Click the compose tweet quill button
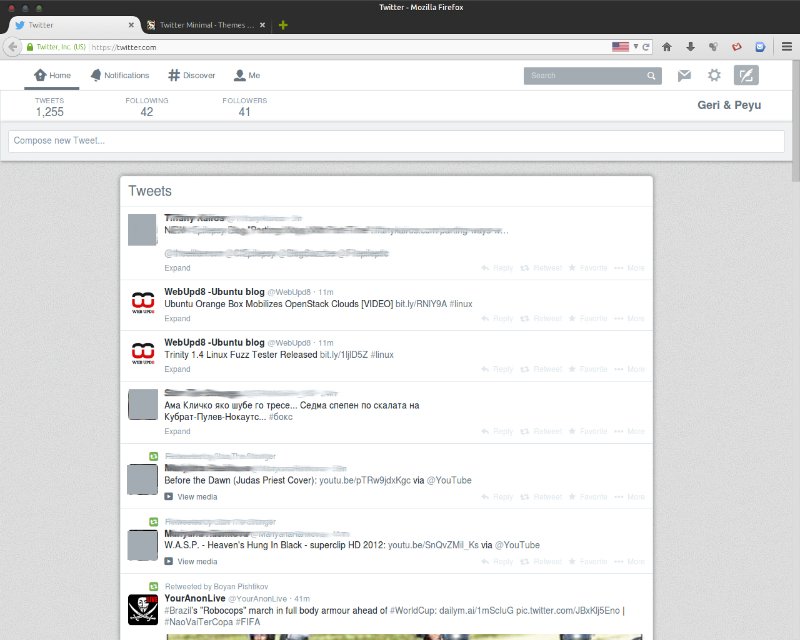Screen dimensions: 800x640 (746, 76)
